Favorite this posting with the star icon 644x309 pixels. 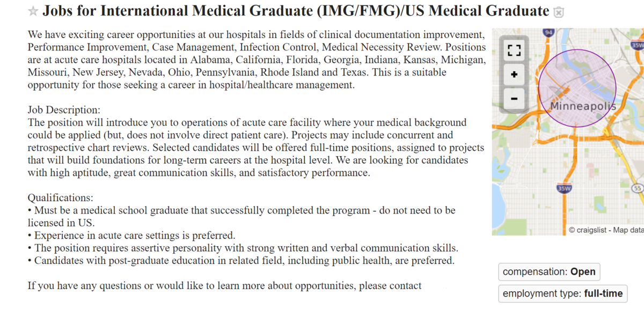tap(33, 11)
